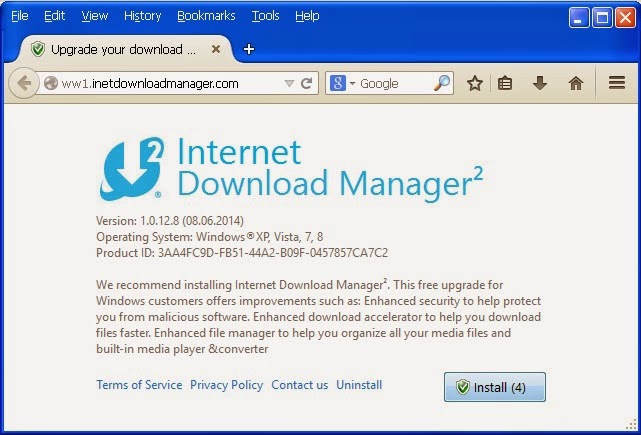The height and width of the screenshot is (435, 641).
Task: Click the Install (4) button
Action: 495,387
